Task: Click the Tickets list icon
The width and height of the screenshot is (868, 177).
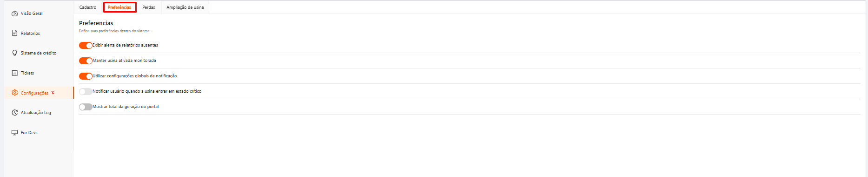Action: (14, 73)
